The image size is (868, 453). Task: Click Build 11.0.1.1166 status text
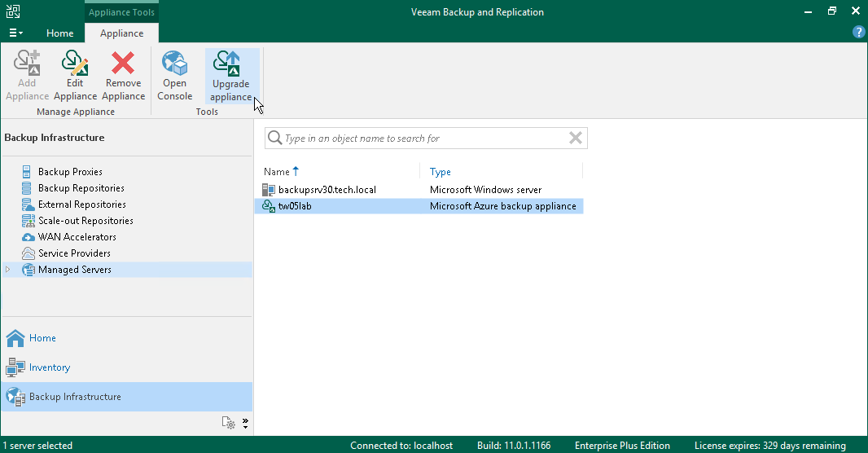(x=514, y=446)
